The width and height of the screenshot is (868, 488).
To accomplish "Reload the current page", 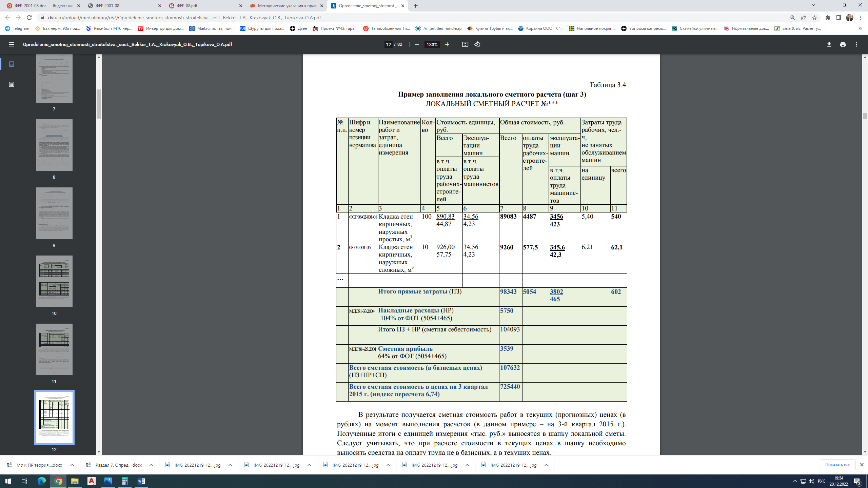I will [x=29, y=18].
